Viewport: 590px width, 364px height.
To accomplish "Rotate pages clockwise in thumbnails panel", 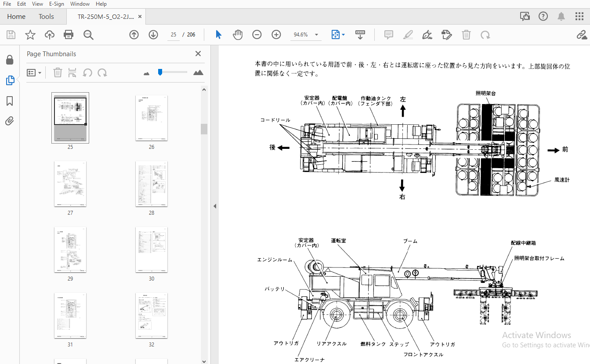I will (102, 72).
